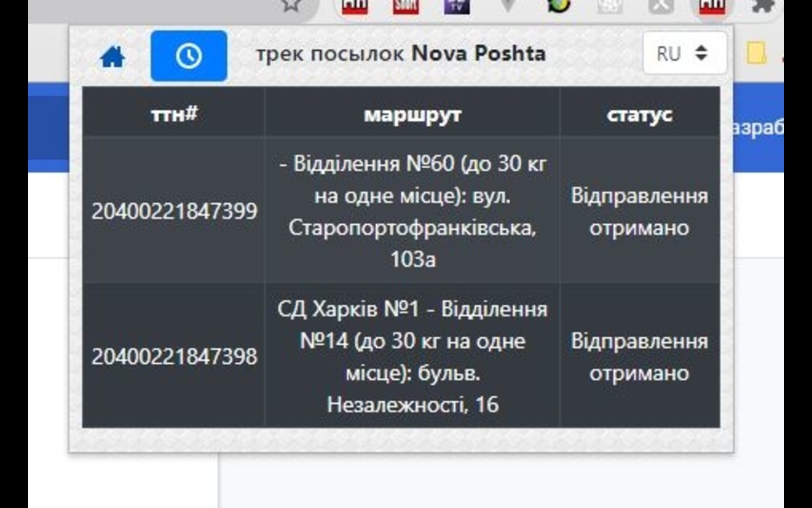Click the статус column header

coord(639,114)
